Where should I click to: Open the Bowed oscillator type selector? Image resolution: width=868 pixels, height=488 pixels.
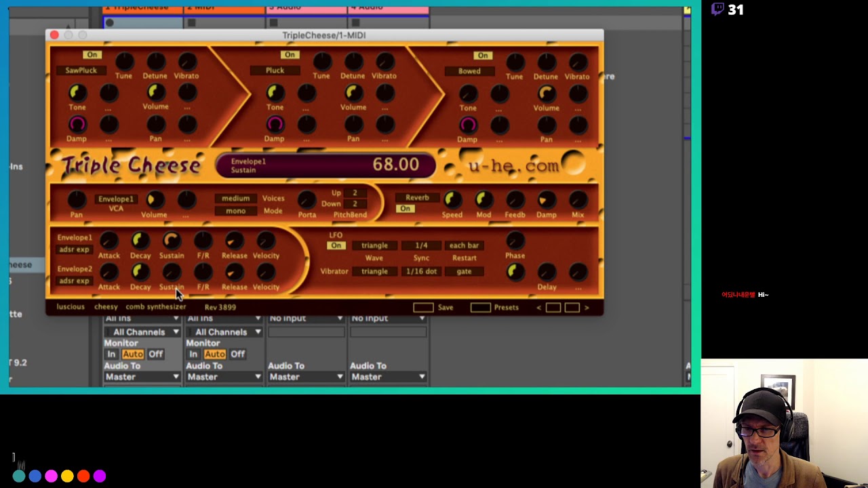[x=469, y=71]
